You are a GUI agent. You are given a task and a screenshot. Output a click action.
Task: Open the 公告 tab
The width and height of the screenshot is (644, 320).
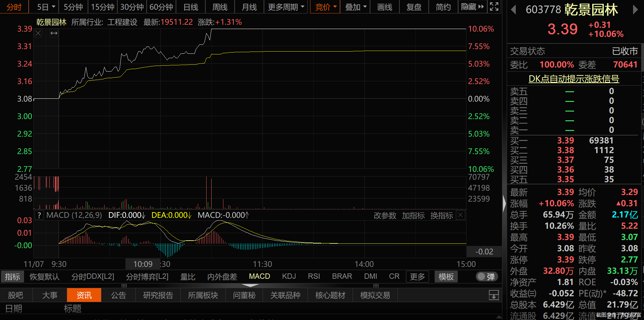pos(119,295)
